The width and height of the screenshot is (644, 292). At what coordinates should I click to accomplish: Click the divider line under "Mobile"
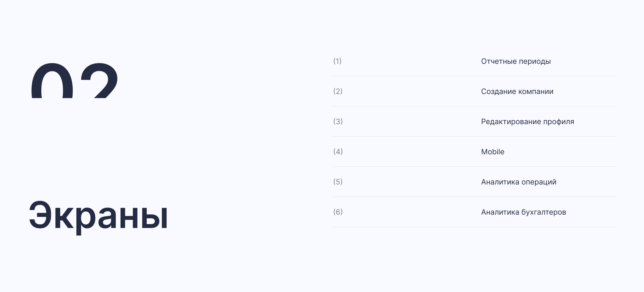474,167
